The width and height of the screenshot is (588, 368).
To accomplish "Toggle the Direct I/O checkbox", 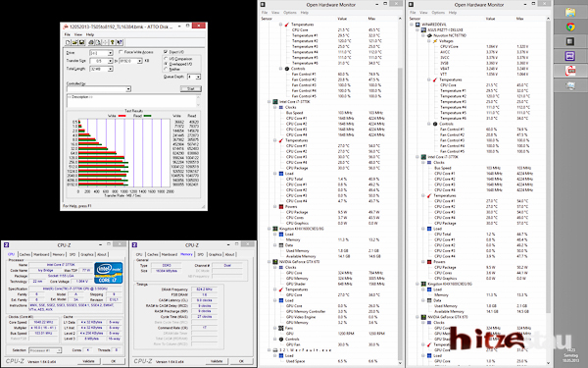I will 166,51.
